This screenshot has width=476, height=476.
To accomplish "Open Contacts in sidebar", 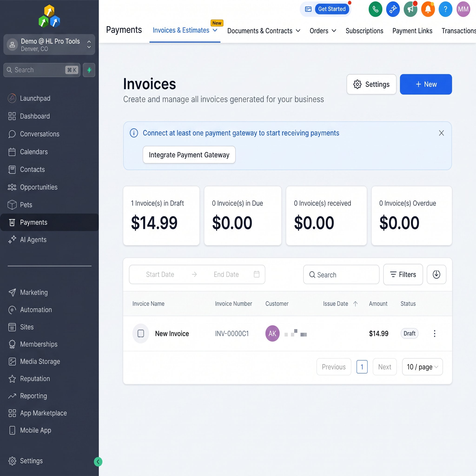I will coord(26,169).
